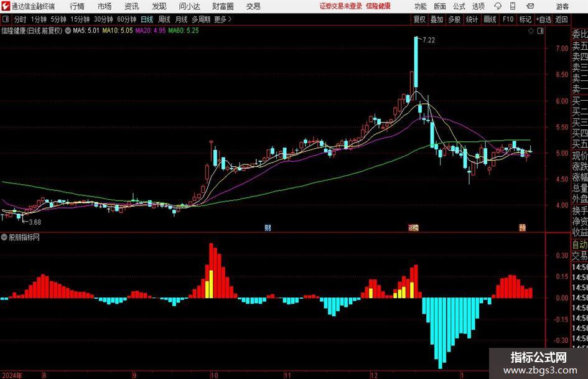Image resolution: width=588 pixels, height=379 pixels.
Task: Open the 交易 menu
Action: [x=253, y=6]
